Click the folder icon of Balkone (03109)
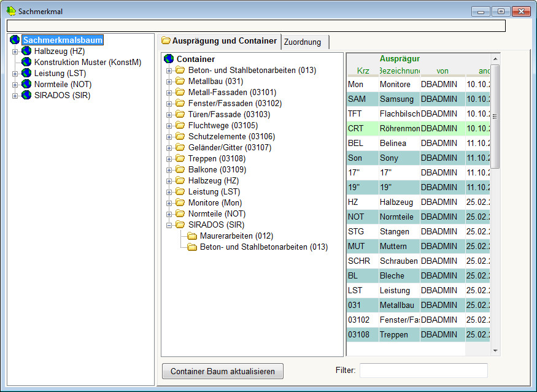 click(180, 169)
